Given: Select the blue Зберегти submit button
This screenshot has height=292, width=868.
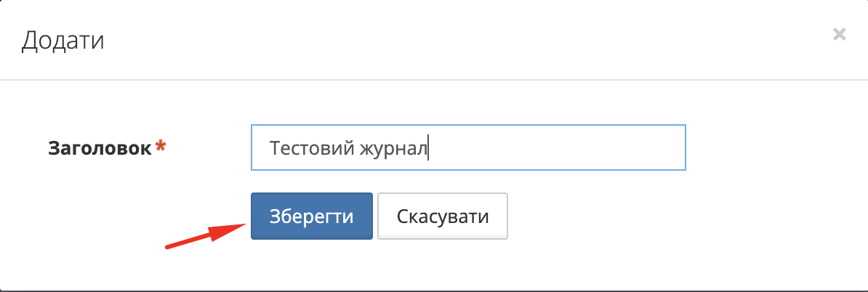Looking at the screenshot, I should [312, 216].
